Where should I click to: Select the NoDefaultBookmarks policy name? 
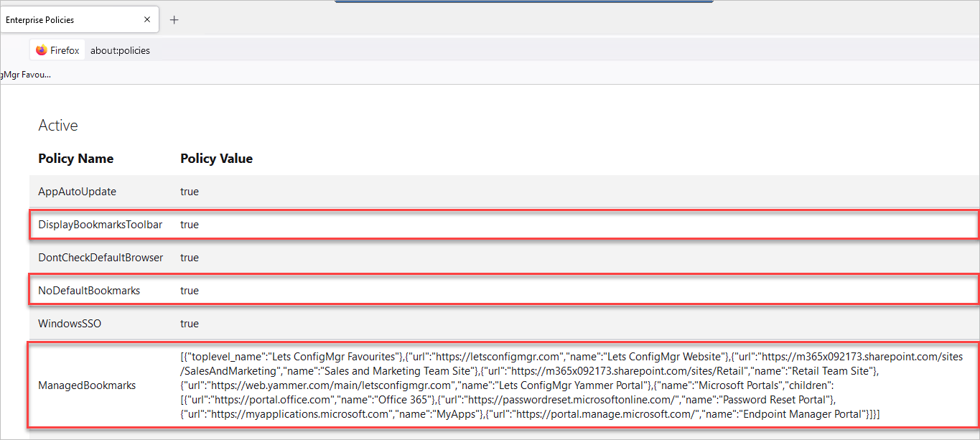coord(89,291)
